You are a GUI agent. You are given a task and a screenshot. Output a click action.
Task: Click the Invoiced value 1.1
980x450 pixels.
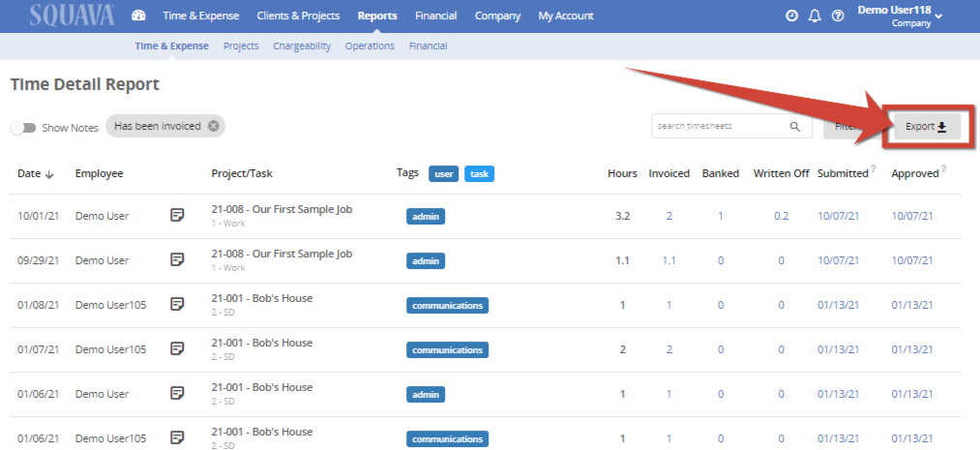click(668, 260)
